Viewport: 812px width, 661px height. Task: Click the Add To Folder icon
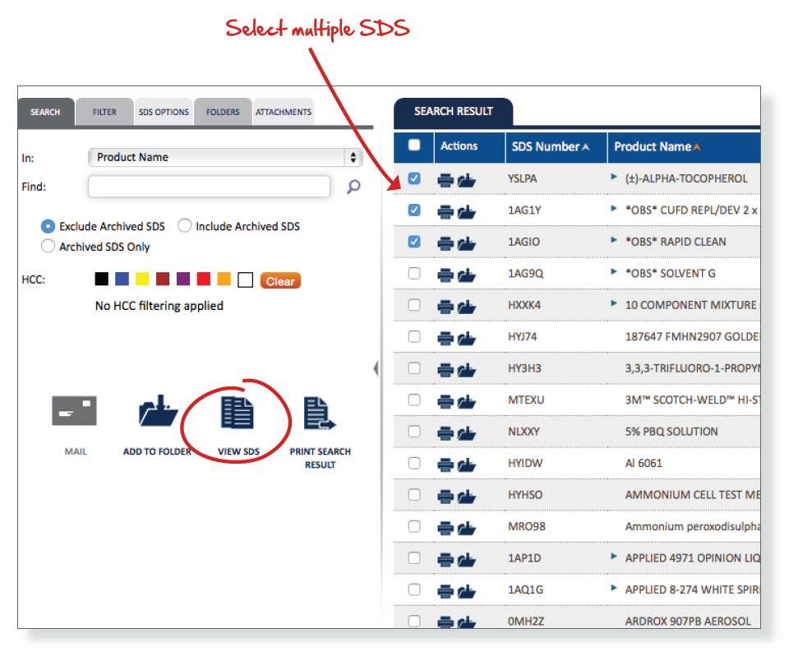158,411
